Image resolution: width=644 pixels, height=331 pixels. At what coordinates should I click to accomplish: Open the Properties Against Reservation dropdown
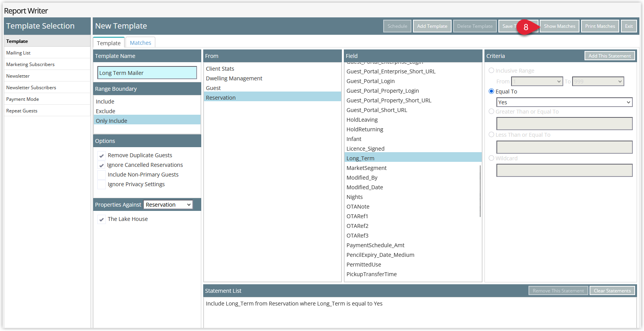point(168,205)
